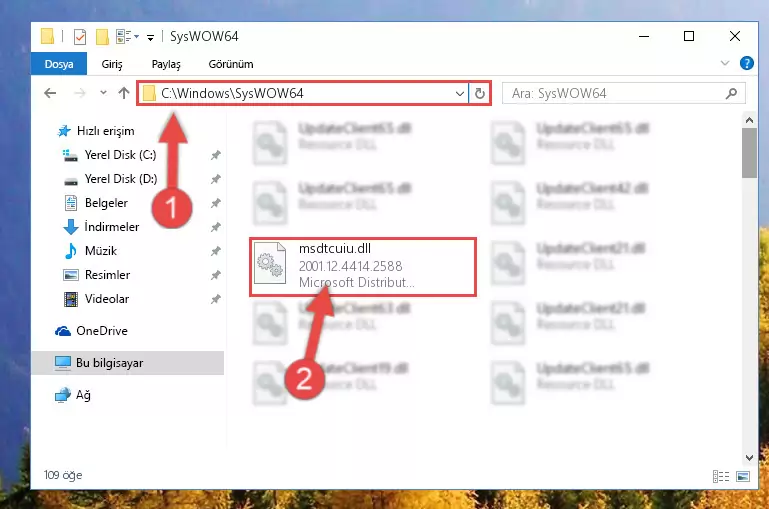Select Hızlı erişim in the sidebar

[x=96, y=131]
